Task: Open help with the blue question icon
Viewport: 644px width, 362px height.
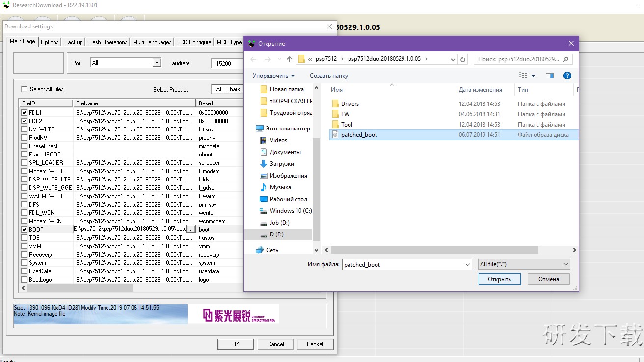Action: click(x=567, y=76)
